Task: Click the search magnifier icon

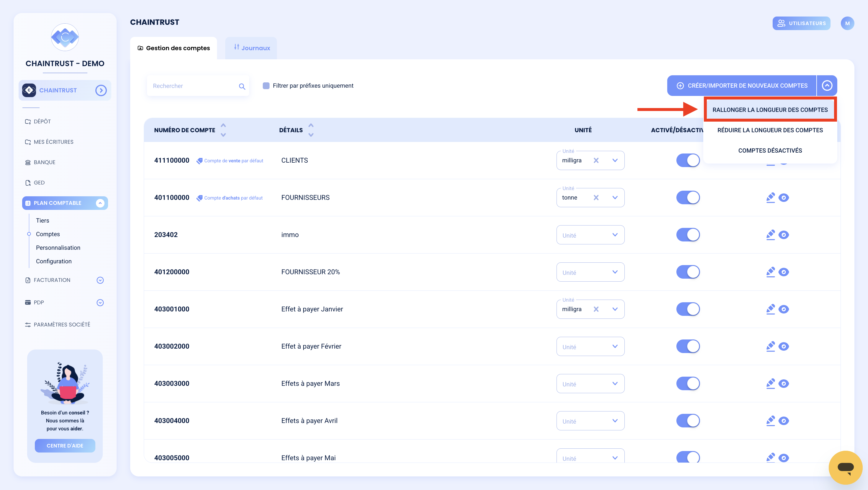Action: (x=242, y=86)
